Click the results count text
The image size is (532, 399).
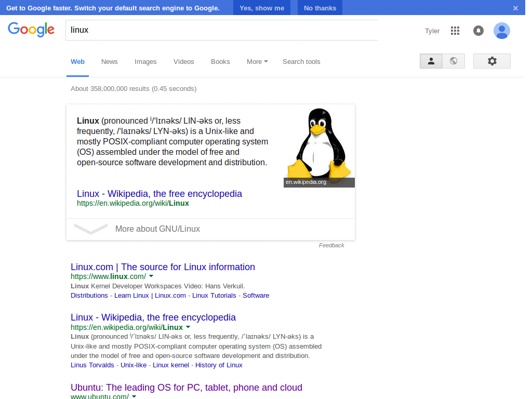click(x=134, y=88)
